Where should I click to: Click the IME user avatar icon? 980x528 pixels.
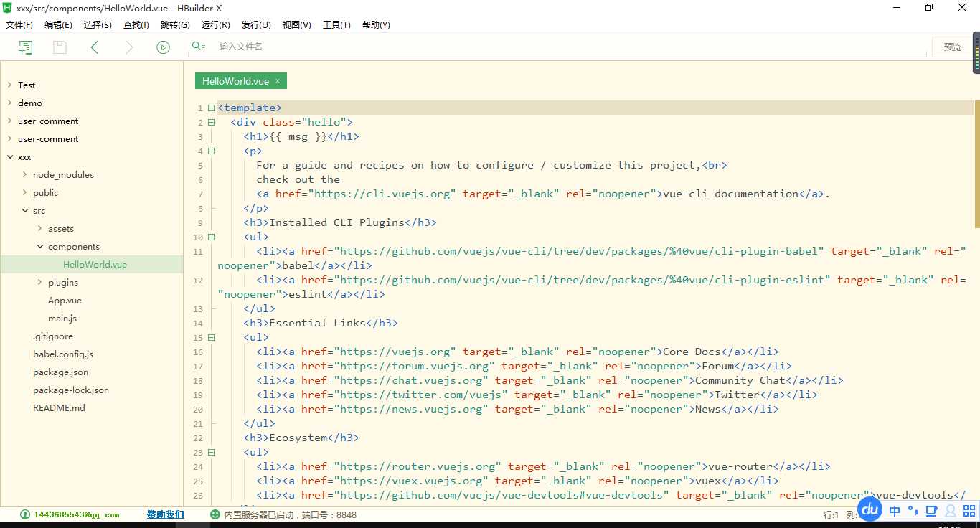coord(951,511)
